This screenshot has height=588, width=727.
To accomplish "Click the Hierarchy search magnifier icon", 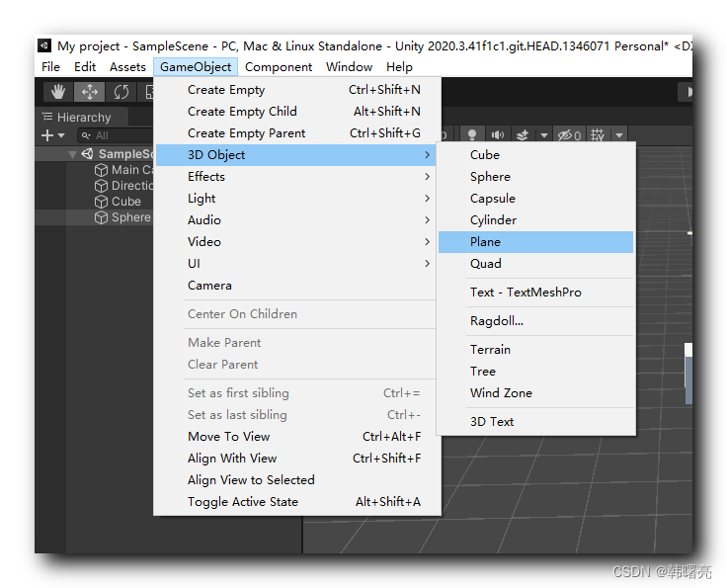I will click(86, 135).
